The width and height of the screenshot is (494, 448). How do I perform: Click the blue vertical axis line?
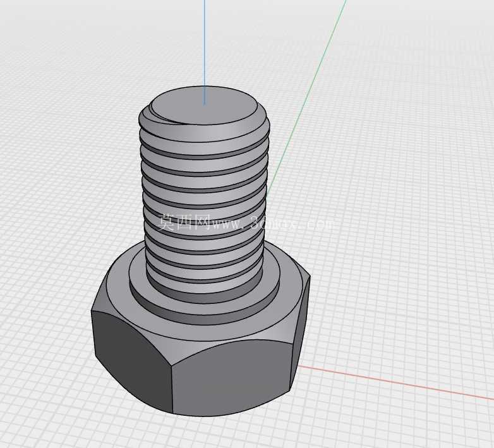coord(204,52)
